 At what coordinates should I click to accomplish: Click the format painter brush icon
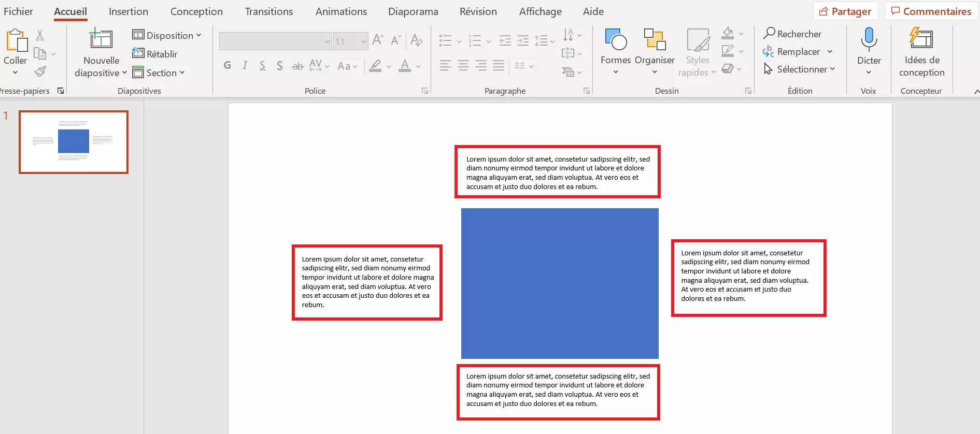(x=40, y=71)
